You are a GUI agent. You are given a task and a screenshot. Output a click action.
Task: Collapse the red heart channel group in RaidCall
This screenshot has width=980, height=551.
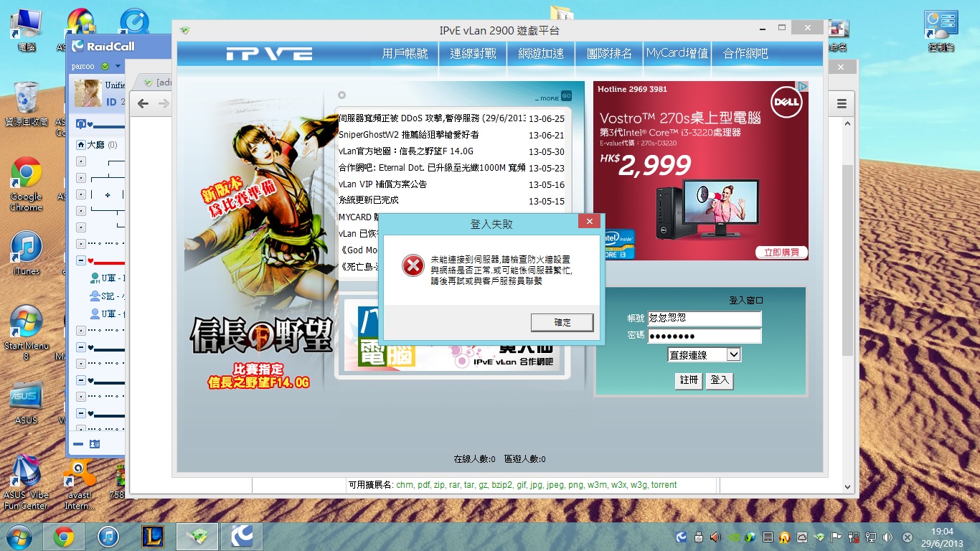(x=81, y=261)
